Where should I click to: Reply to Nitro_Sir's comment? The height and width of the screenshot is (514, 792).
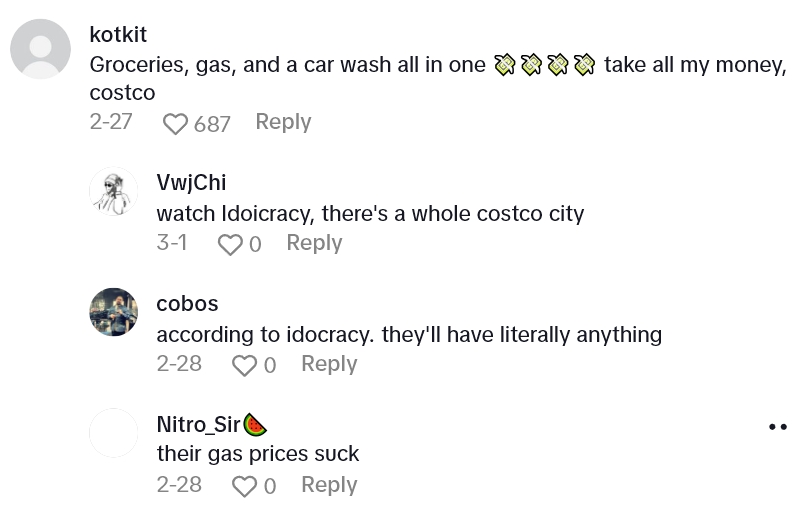click(329, 485)
